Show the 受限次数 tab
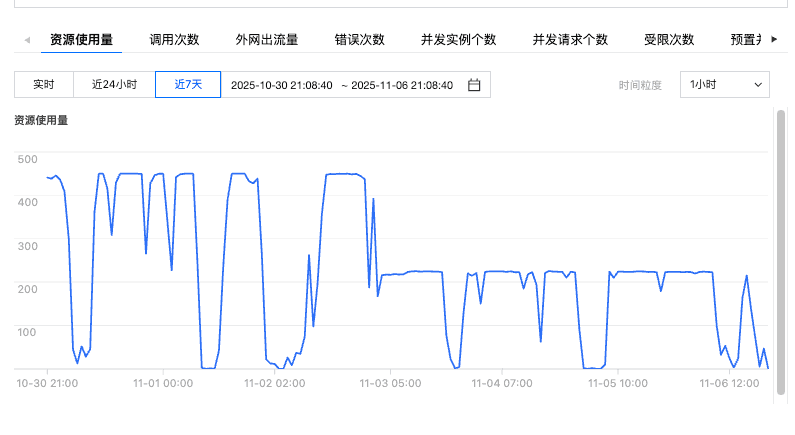The height and width of the screenshot is (435, 795). (x=669, y=40)
